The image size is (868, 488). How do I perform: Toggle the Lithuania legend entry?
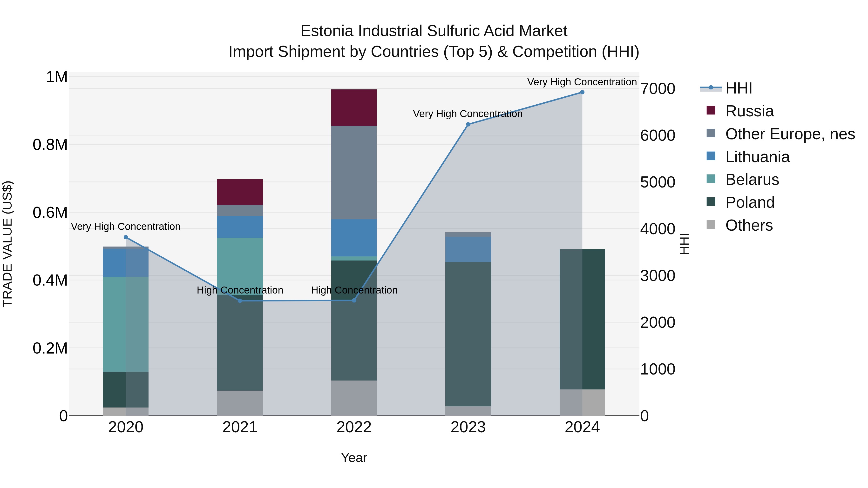748,157
